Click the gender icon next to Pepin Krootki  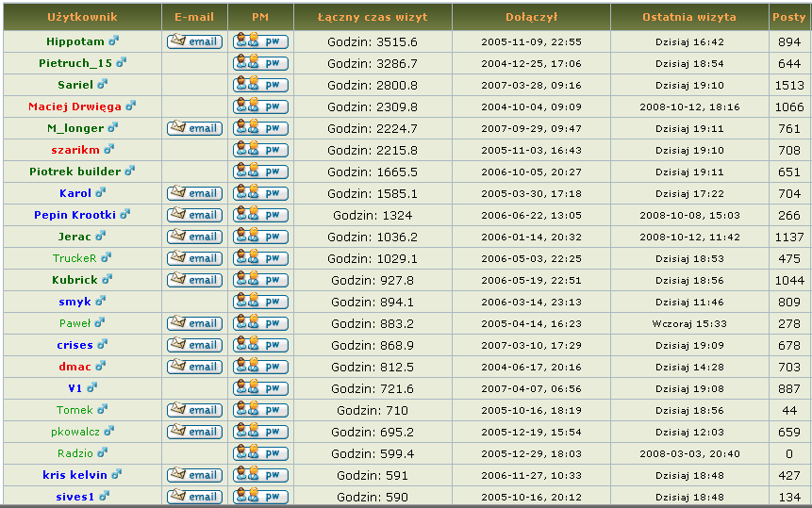[x=124, y=215]
